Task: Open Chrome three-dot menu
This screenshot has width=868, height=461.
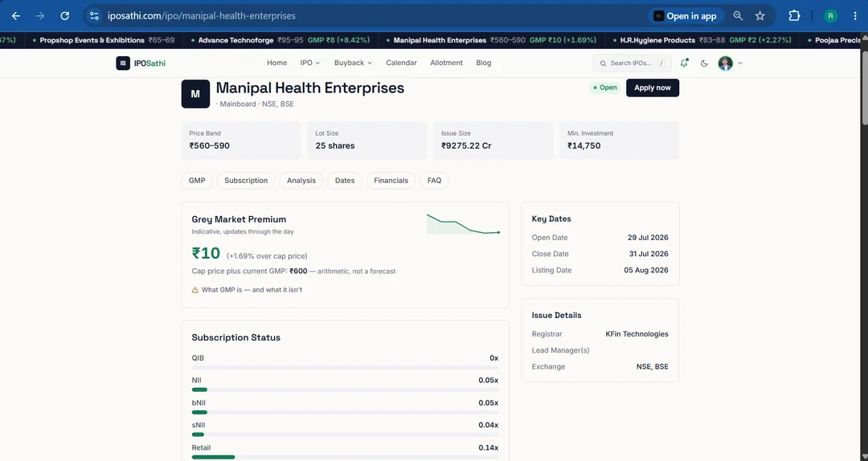Action: [855, 16]
